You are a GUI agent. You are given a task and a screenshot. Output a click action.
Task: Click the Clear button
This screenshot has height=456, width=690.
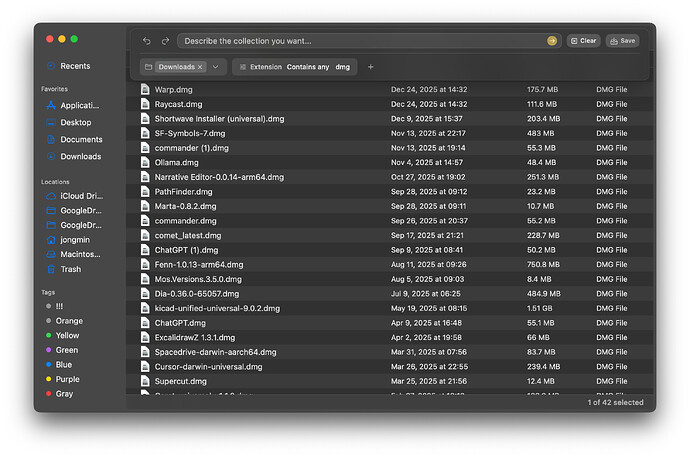(584, 41)
